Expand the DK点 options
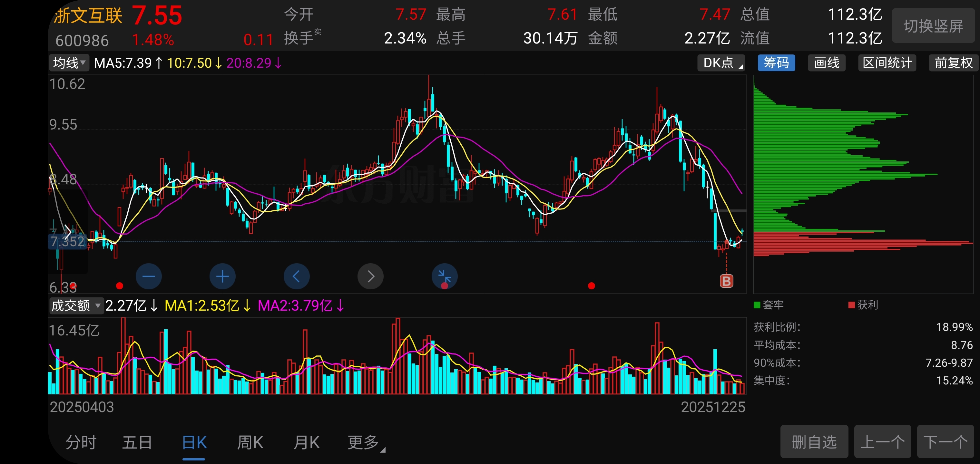 pyautogui.click(x=721, y=63)
